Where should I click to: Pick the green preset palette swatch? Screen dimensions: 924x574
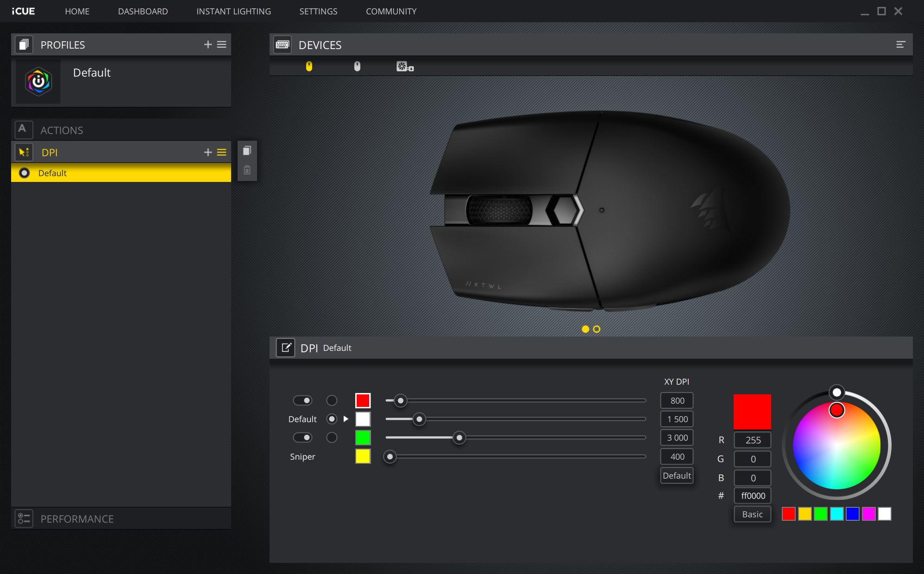pos(821,514)
